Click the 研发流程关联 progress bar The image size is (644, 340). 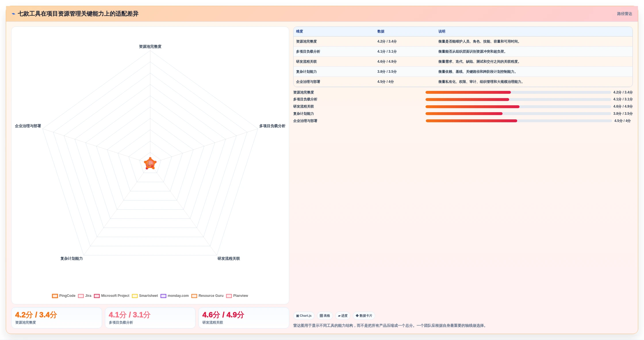click(518, 107)
